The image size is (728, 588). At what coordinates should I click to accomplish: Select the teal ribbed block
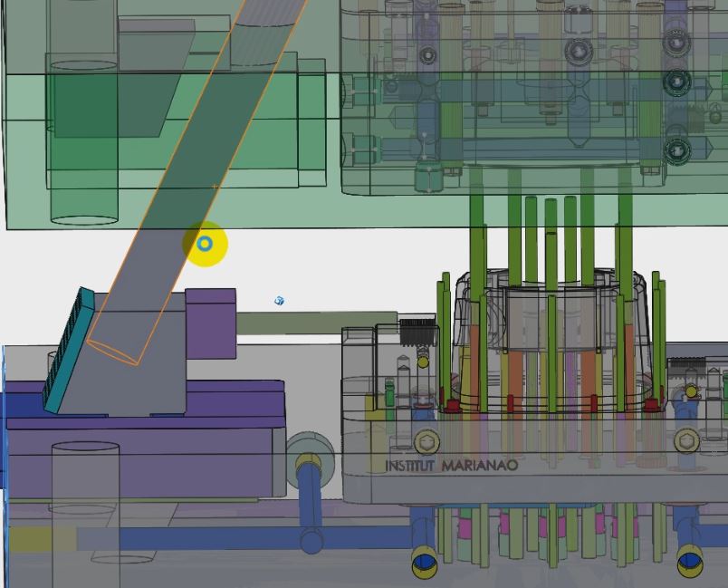[x=70, y=349]
